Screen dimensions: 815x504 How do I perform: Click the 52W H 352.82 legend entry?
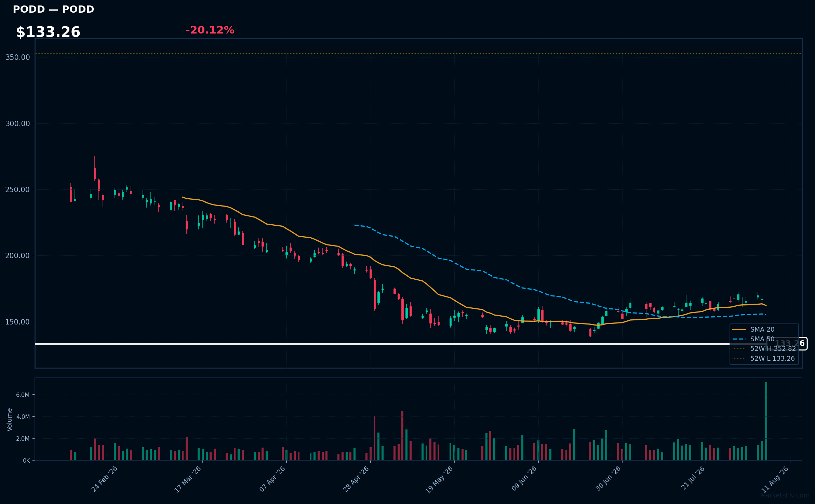pyautogui.click(x=764, y=348)
